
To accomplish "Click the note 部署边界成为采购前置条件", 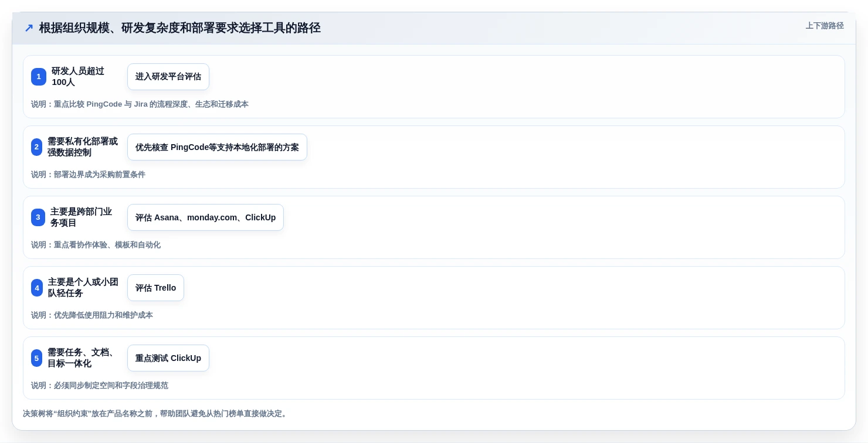I will click(x=88, y=175).
